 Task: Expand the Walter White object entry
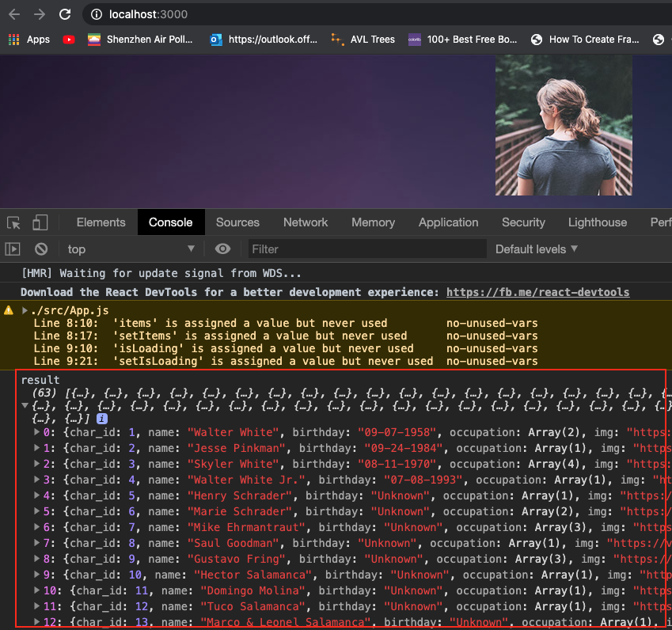click(37, 432)
